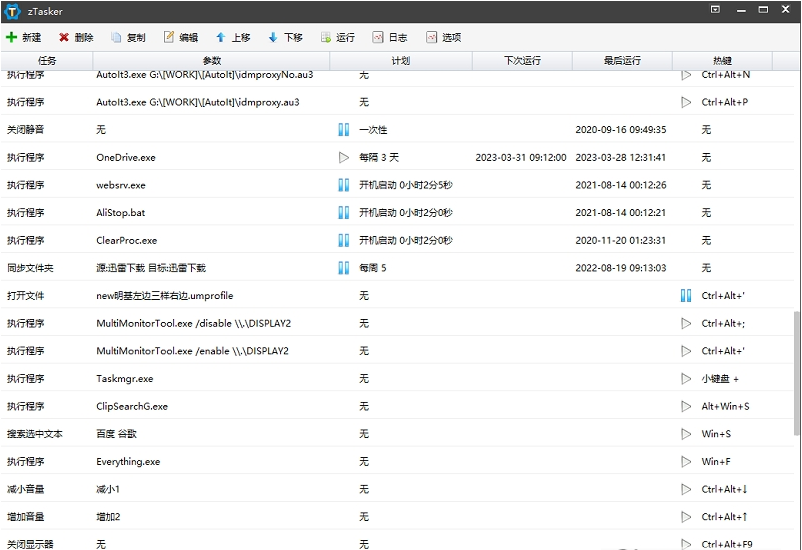Toggle schedule pause icon for websrv.exe task
This screenshot has height=550, width=802.
[x=344, y=185]
